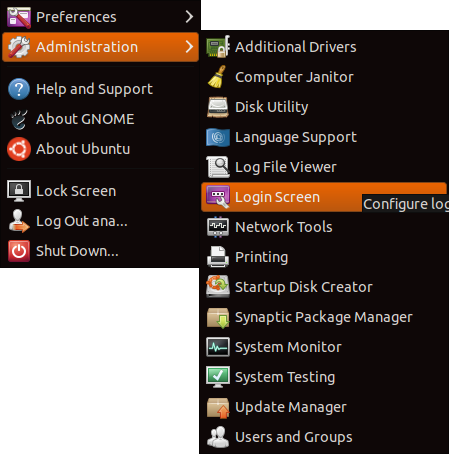Click the Log Out user icon

click(x=19, y=221)
